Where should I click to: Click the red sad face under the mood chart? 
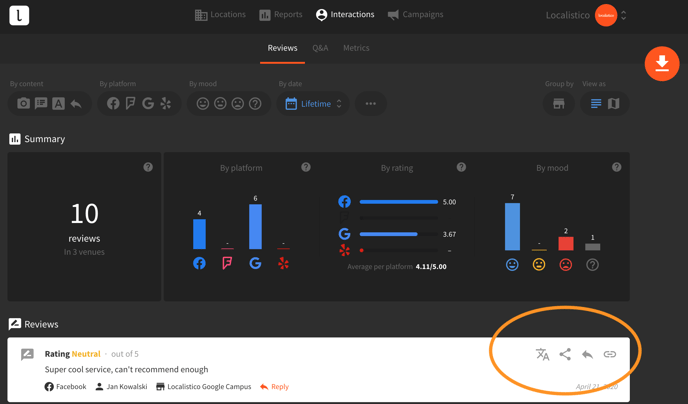pos(566,265)
